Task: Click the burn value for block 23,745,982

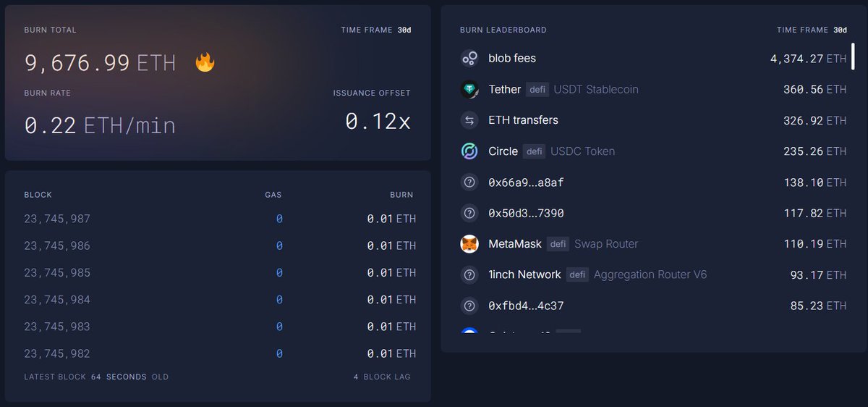Action: (391, 353)
